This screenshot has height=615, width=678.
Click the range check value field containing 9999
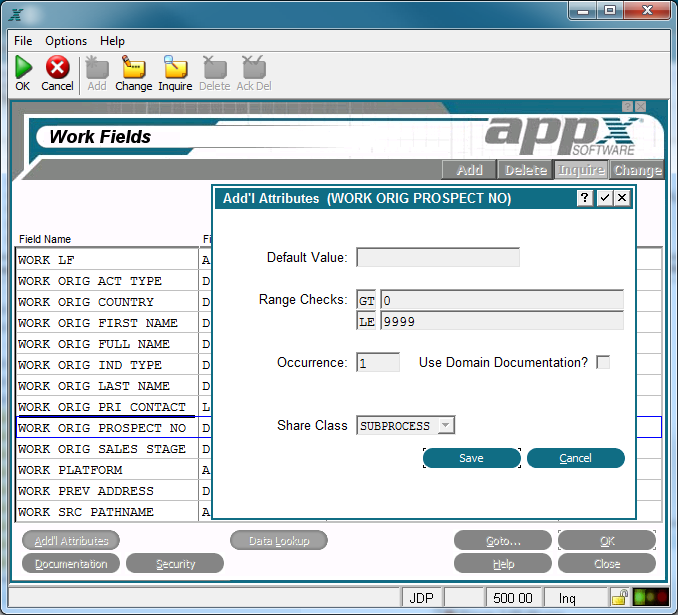pyautogui.click(x=502, y=321)
